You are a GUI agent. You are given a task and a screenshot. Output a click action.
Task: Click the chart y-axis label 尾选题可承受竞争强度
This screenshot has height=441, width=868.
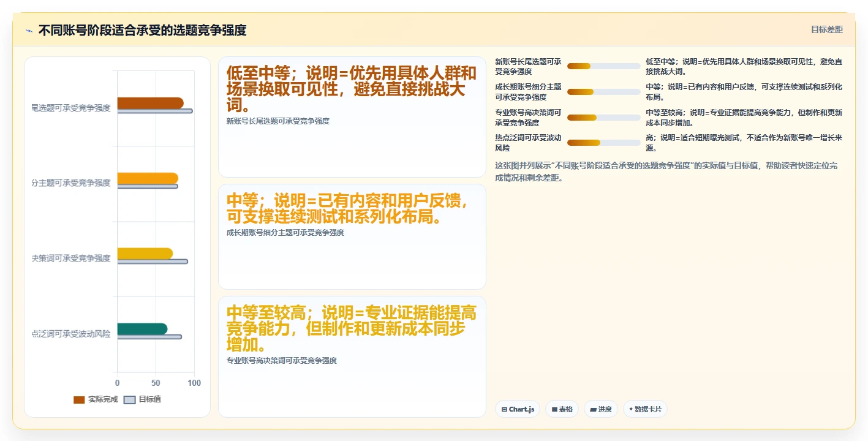tap(71, 108)
